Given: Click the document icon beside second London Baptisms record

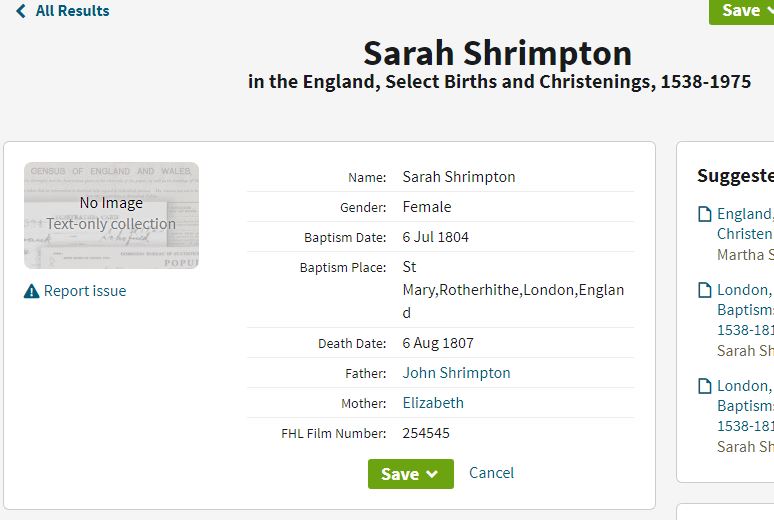Looking at the screenshot, I should 705,386.
